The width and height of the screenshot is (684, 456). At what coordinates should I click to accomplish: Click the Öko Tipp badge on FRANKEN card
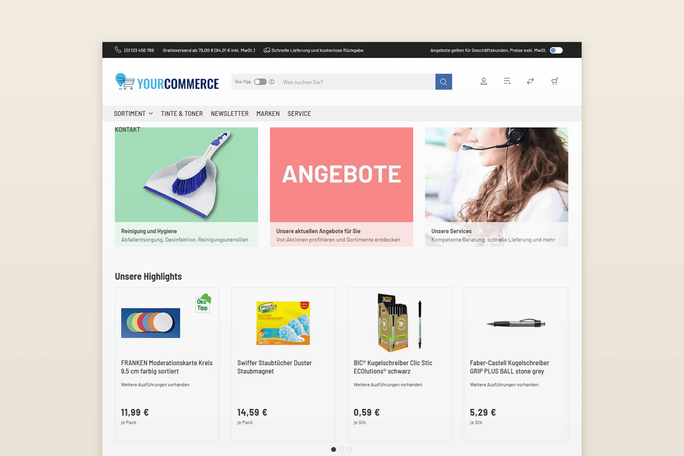(203, 303)
